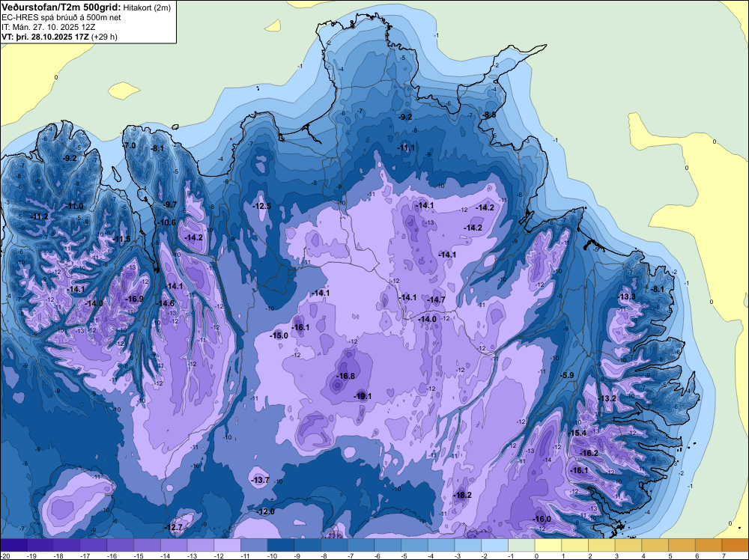Select legend swatch between 0 and 1
The height and width of the screenshot is (560, 749).
click(x=548, y=544)
